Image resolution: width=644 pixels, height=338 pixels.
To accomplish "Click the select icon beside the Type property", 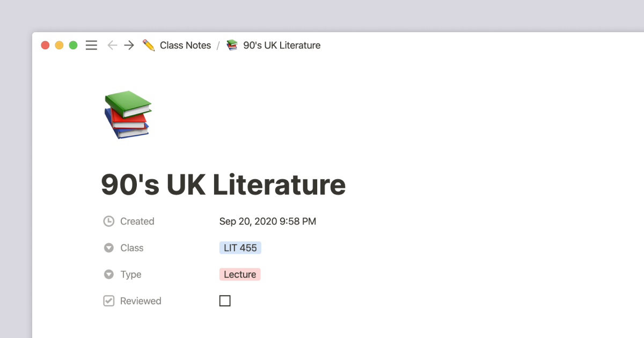I will [x=108, y=274].
